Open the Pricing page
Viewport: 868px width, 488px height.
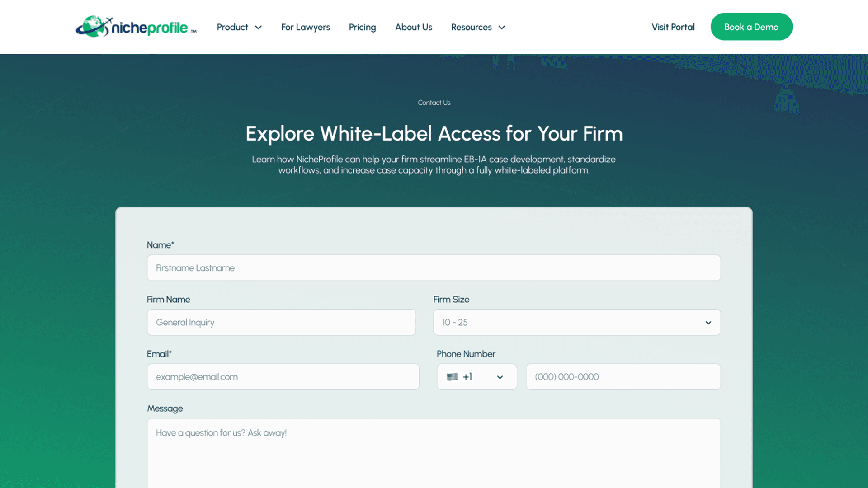(x=362, y=27)
